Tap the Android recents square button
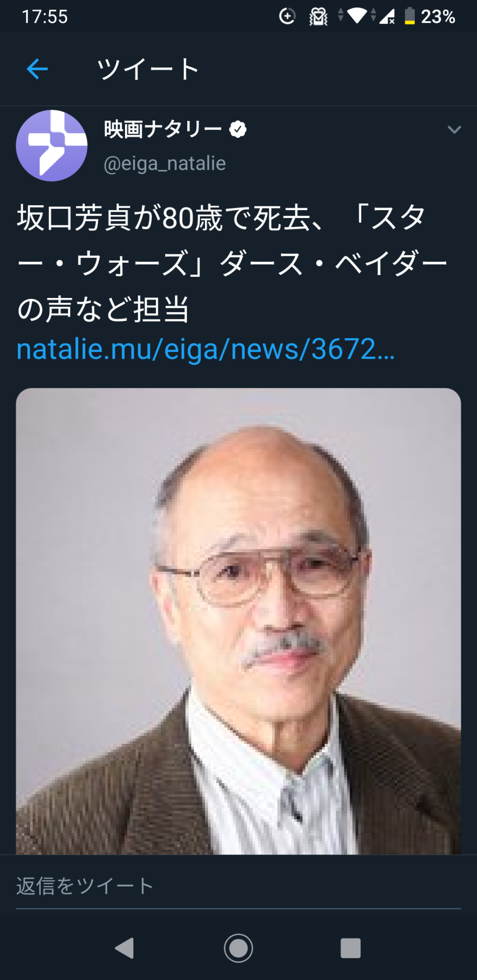477x980 pixels. (351, 948)
